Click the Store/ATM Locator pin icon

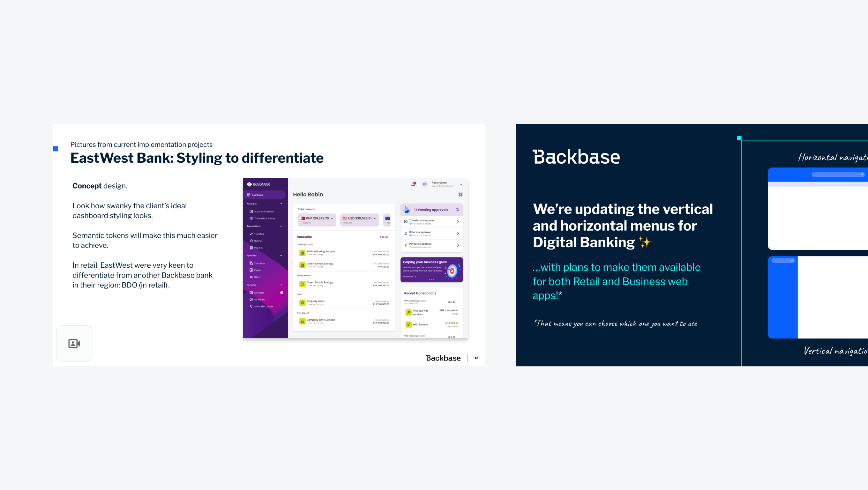click(251, 307)
